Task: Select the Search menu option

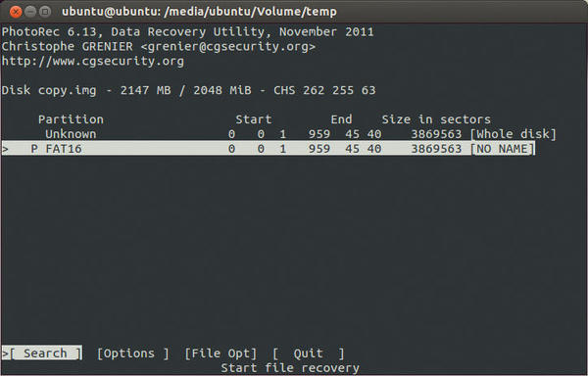Action: coord(42,353)
